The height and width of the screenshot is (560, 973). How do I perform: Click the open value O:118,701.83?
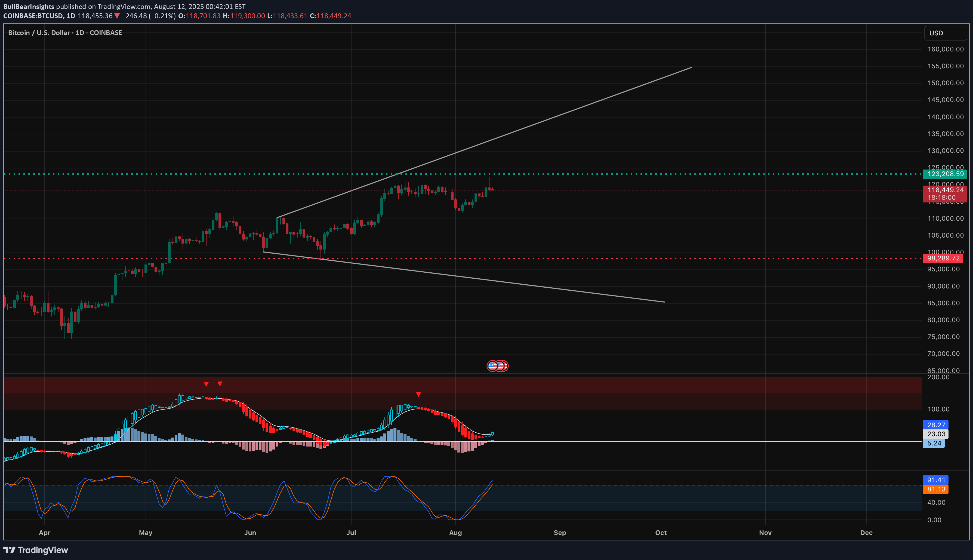point(199,16)
